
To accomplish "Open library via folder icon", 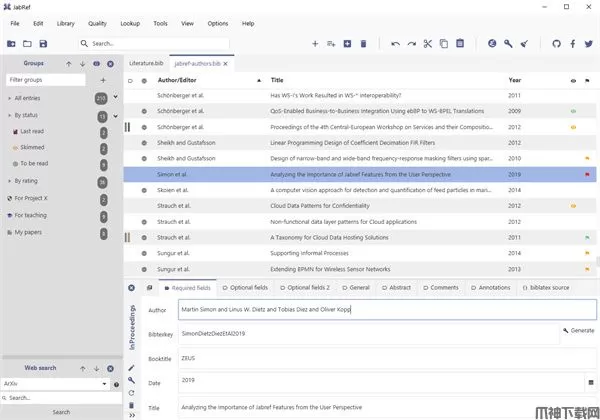I will tap(27, 44).
